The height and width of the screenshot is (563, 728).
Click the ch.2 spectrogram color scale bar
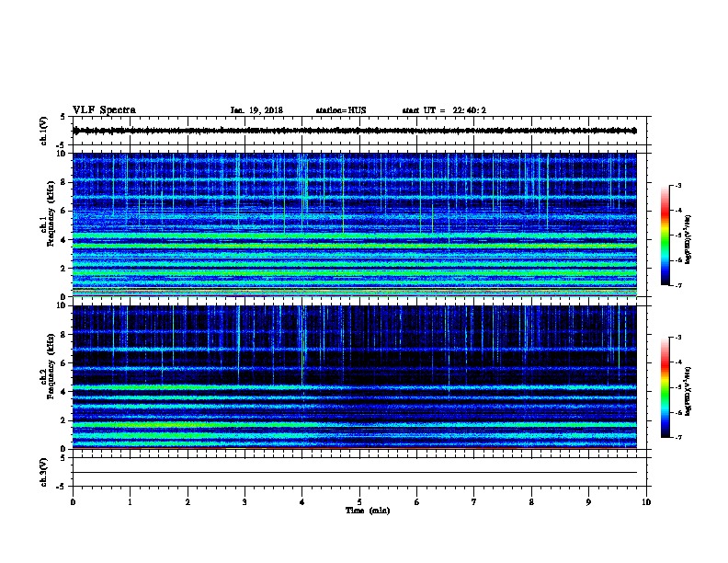click(665, 387)
